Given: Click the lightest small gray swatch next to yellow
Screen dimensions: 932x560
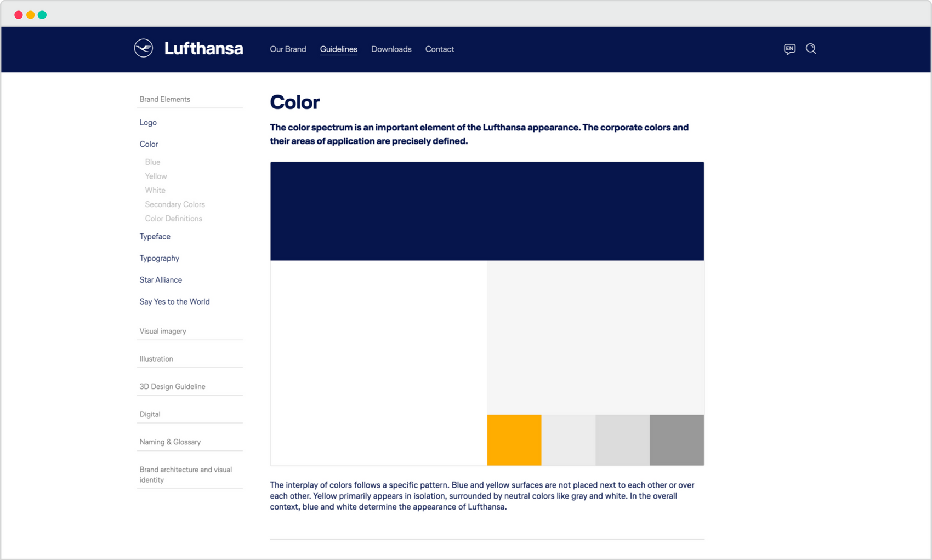Looking at the screenshot, I should tap(569, 440).
